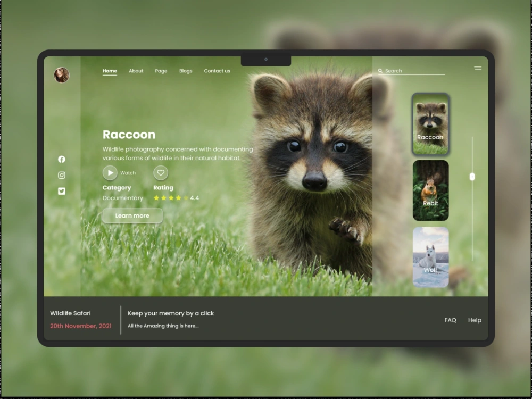Open the About nav item
This screenshot has height=399, width=532.
click(136, 71)
